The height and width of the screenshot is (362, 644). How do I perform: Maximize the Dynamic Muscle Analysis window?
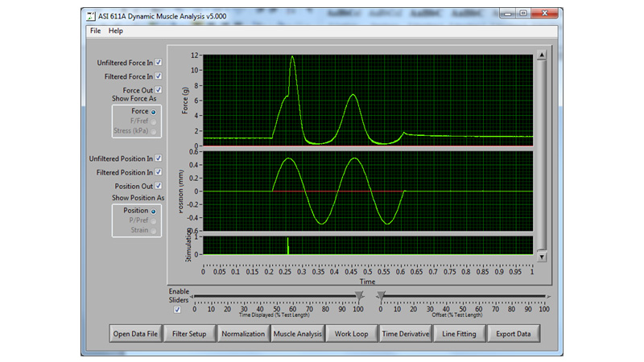click(523, 14)
